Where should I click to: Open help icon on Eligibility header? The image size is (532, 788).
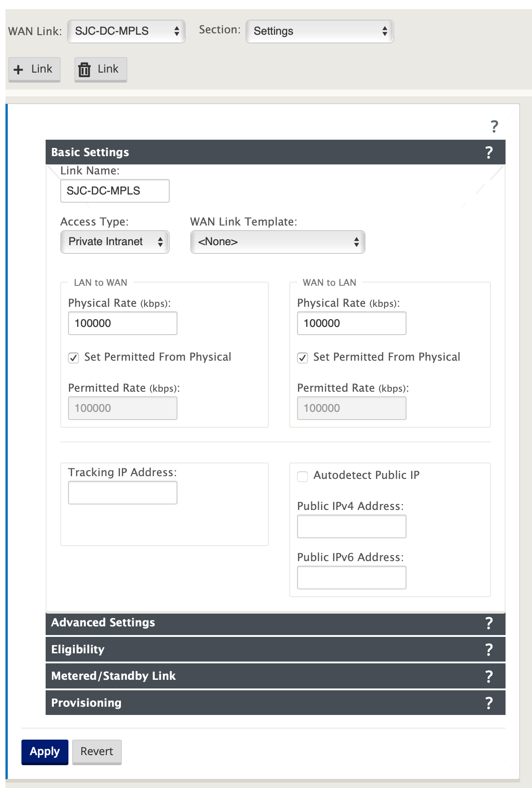coord(489,650)
